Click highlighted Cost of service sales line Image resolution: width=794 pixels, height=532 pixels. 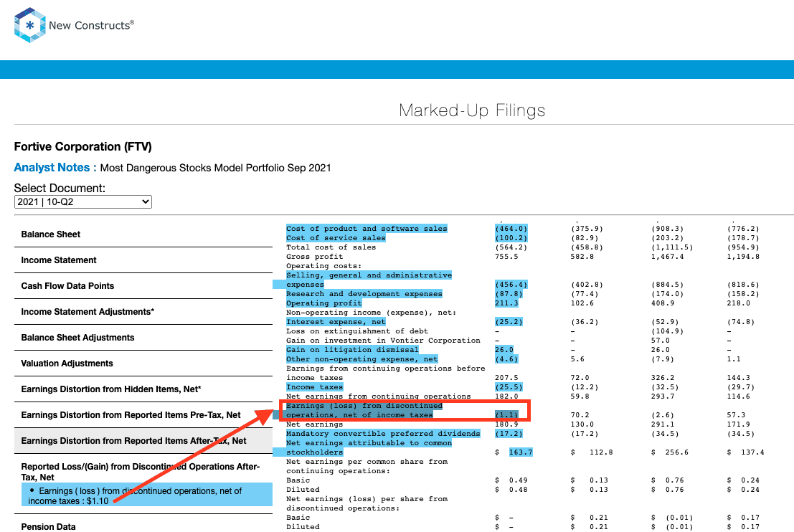[336, 238]
